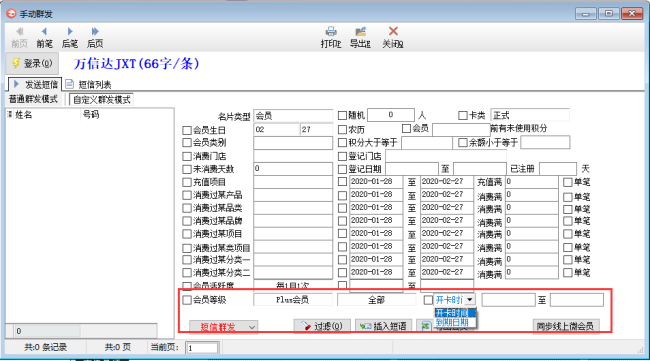650x361 pixels.
Task: Click the 前笔 previous-record arrow icon
Action: (x=44, y=31)
